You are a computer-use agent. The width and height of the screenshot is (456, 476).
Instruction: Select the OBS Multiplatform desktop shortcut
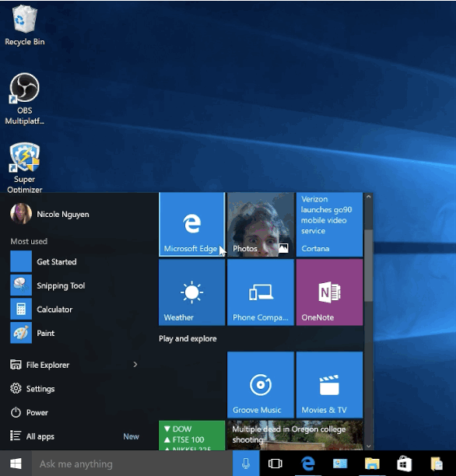click(x=25, y=99)
